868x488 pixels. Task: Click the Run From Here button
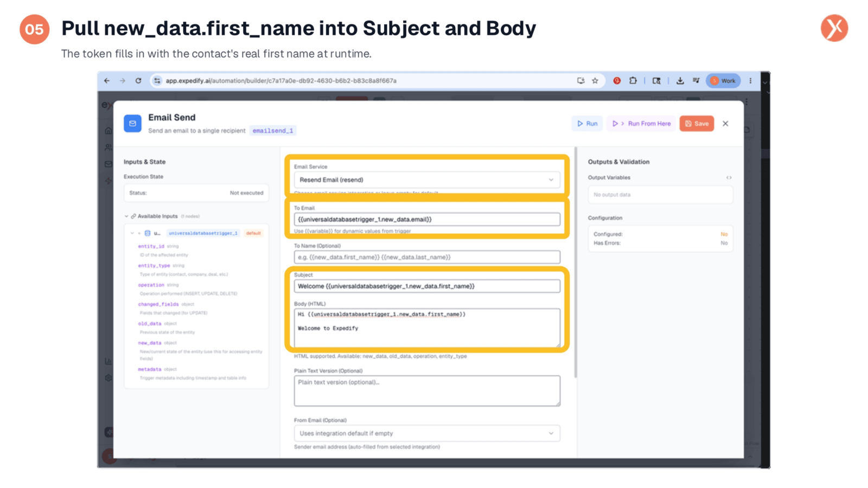click(641, 124)
